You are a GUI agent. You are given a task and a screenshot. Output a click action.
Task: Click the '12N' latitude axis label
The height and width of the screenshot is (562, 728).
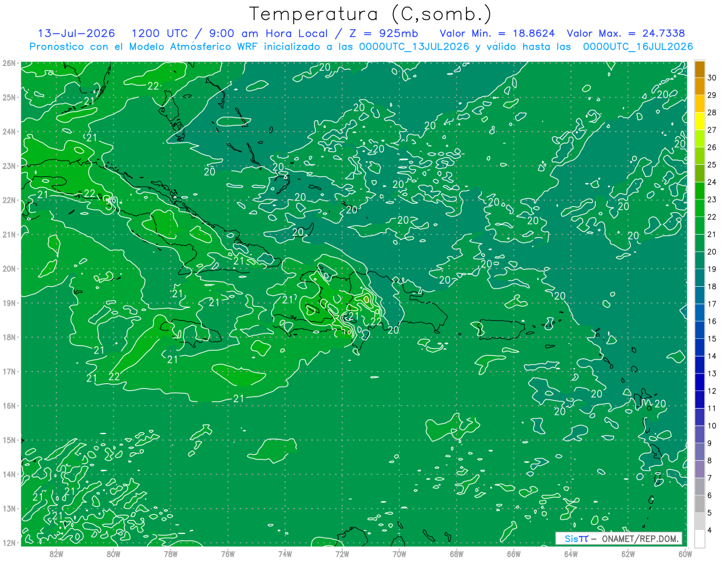coord(8,543)
